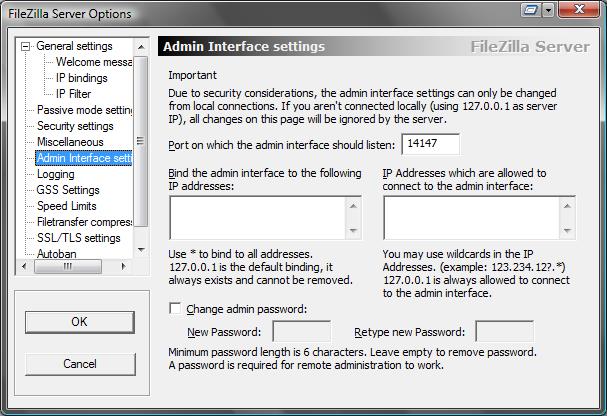Select Welcome message in settings tree
The height and width of the screenshot is (416, 607).
pos(93,62)
